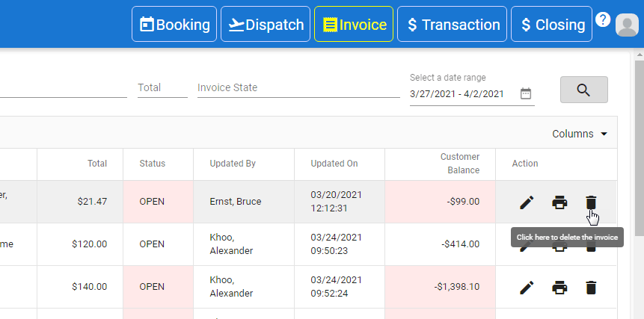Click the -$414.00 customer balance

(x=461, y=244)
